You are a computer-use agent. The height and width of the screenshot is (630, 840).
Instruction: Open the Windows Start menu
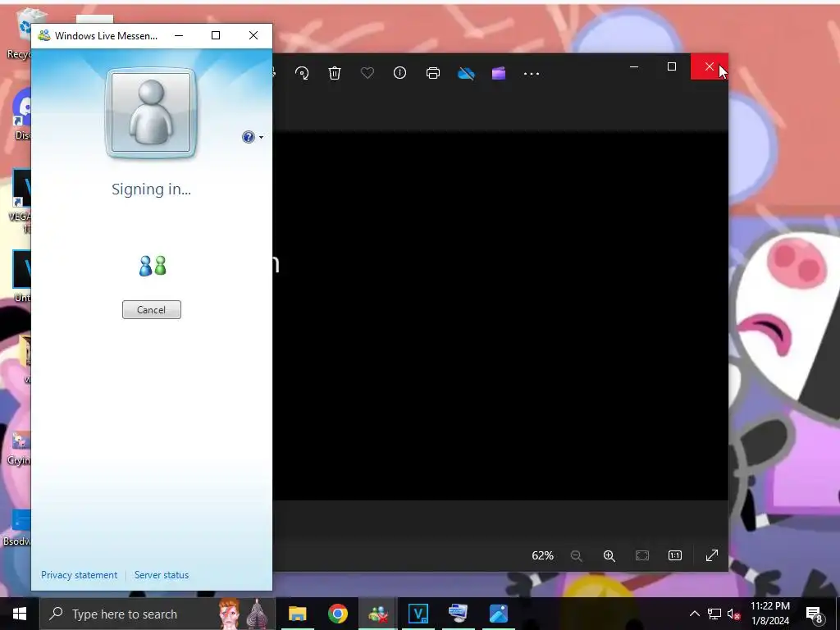20,614
